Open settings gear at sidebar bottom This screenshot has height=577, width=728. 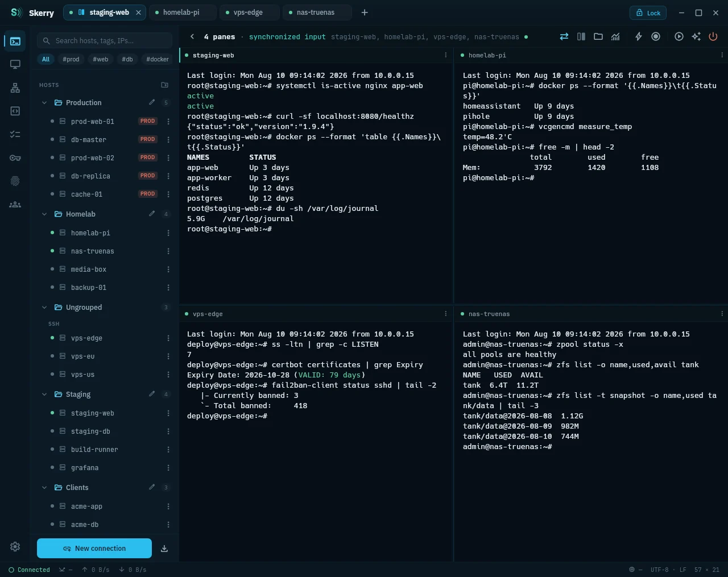click(x=15, y=546)
